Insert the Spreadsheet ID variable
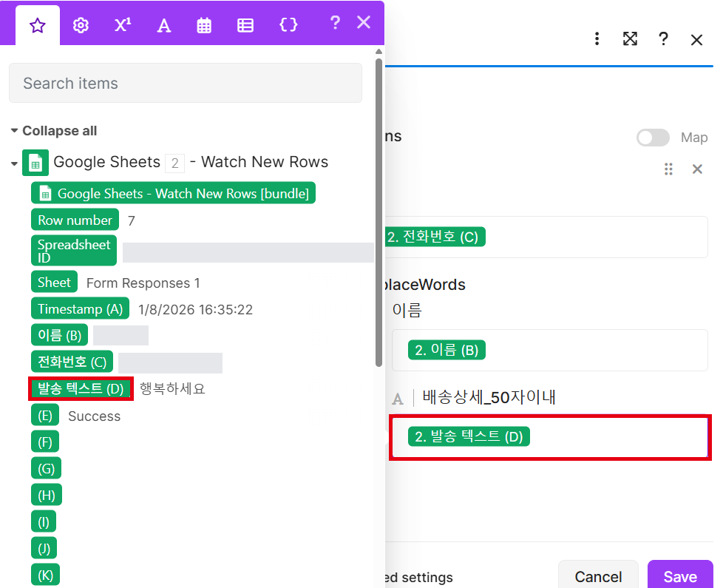The width and height of the screenshot is (723, 588). (74, 251)
